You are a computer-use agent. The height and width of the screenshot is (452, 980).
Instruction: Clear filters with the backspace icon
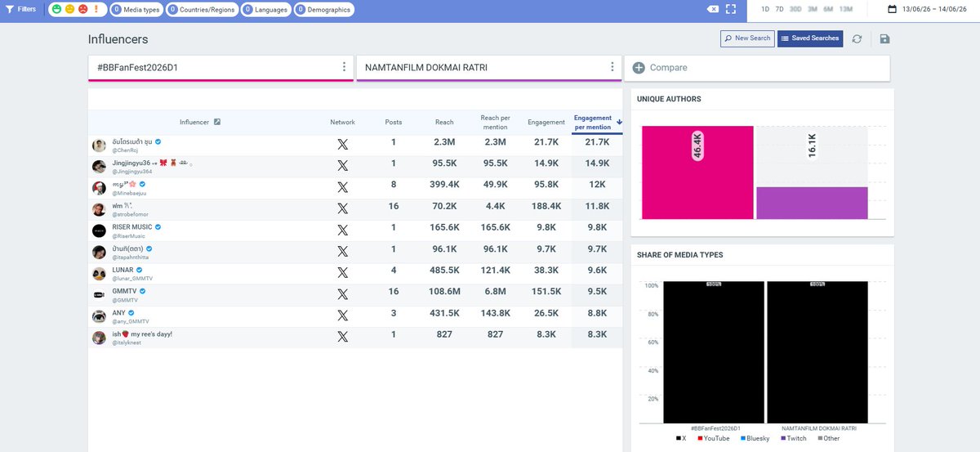pos(713,10)
